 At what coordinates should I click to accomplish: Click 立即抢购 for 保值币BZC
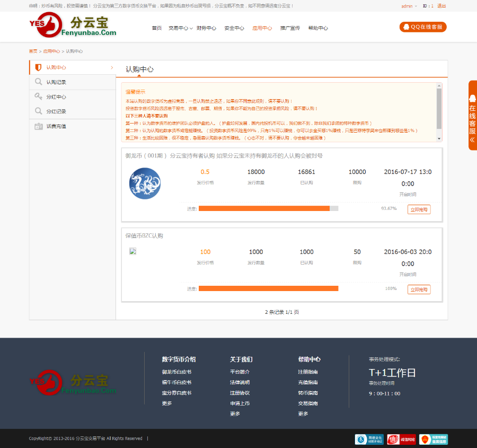click(419, 289)
